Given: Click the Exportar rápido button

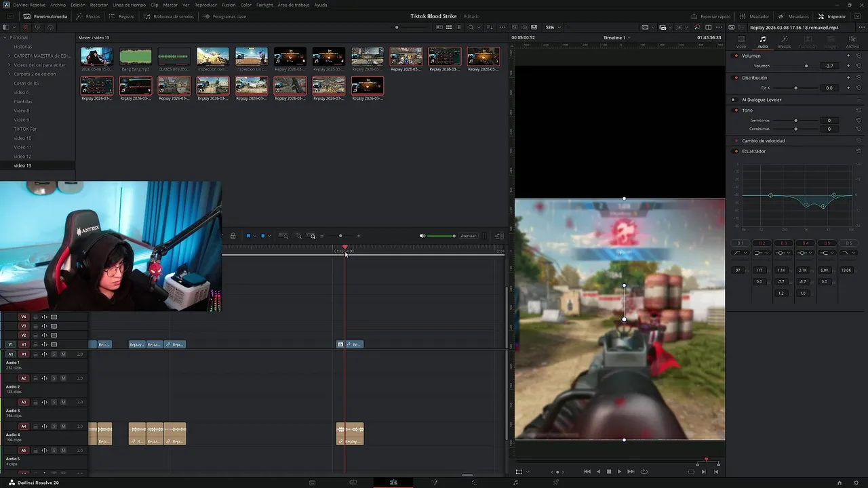Looking at the screenshot, I should click(x=711, y=16).
